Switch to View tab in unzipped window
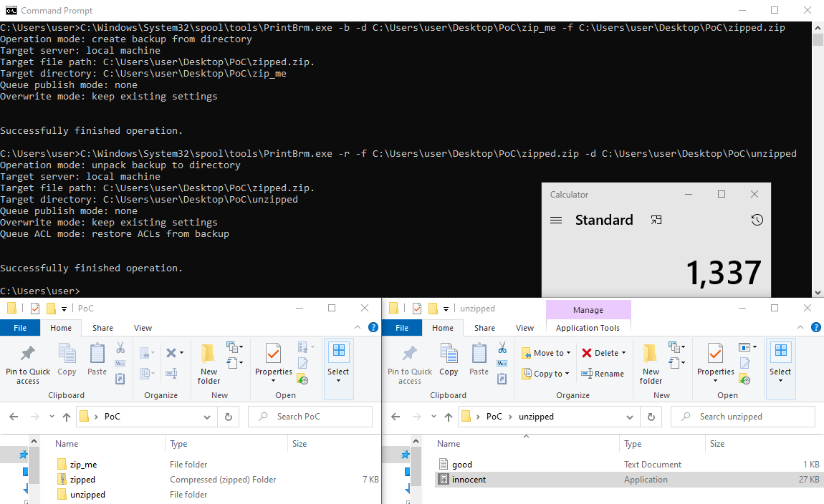Image resolution: width=824 pixels, height=504 pixels. 524,328
